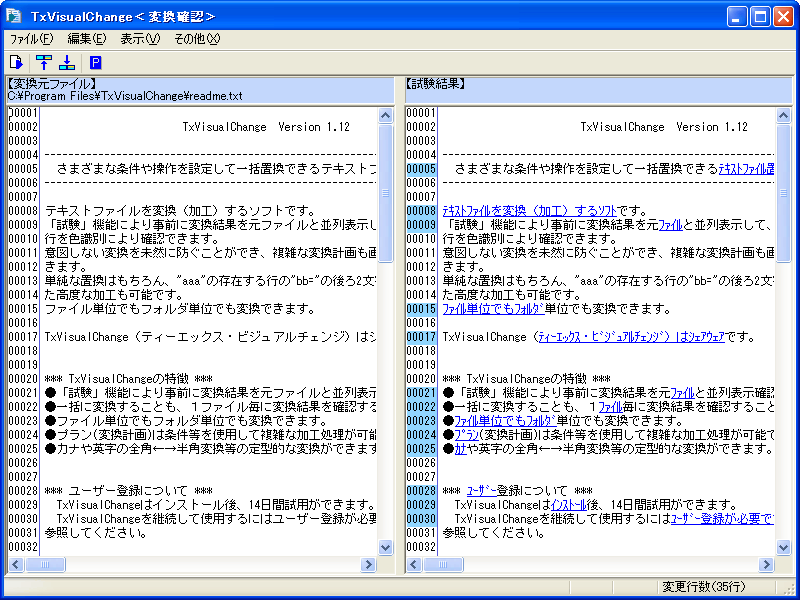Click the TxVisualChange title bar app icon
800x600 pixels.
[x=14, y=16]
